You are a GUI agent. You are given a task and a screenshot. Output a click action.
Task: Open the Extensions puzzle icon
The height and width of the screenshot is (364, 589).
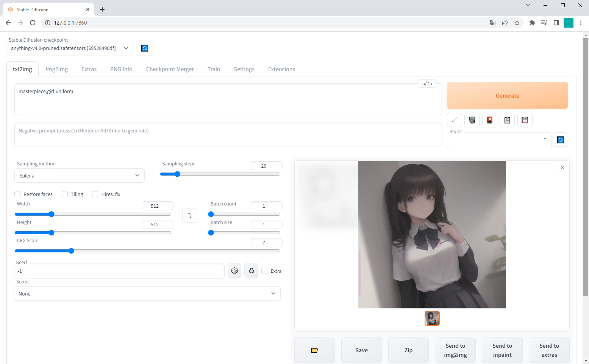(532, 23)
